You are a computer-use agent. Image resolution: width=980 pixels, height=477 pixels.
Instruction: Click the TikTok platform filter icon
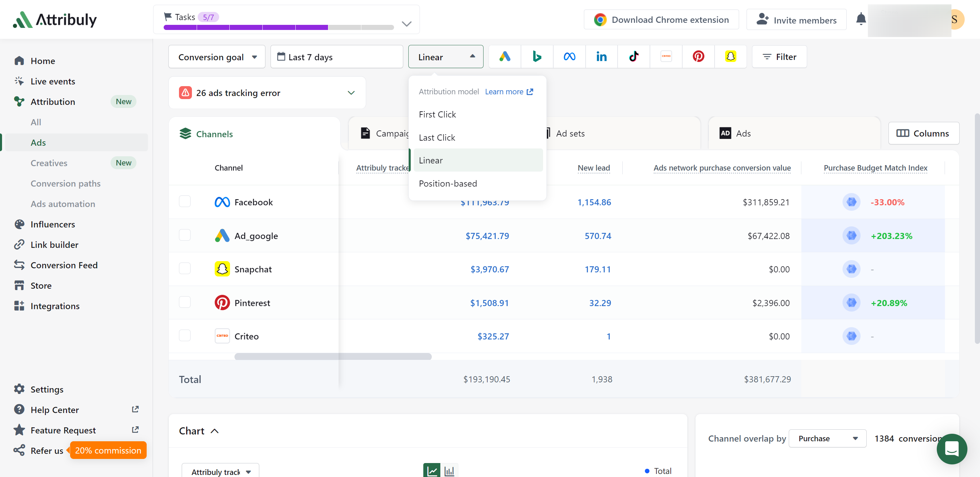(x=634, y=56)
